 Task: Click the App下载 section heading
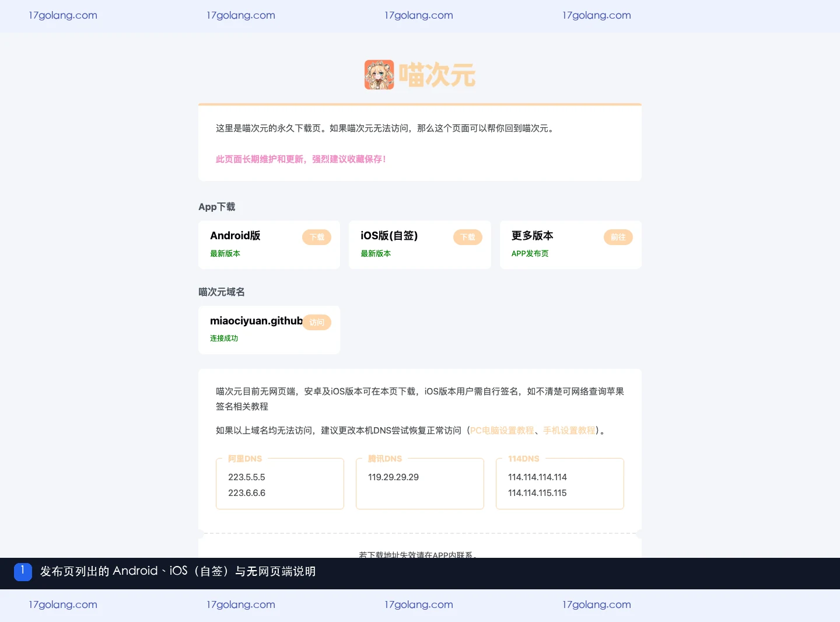click(x=217, y=207)
